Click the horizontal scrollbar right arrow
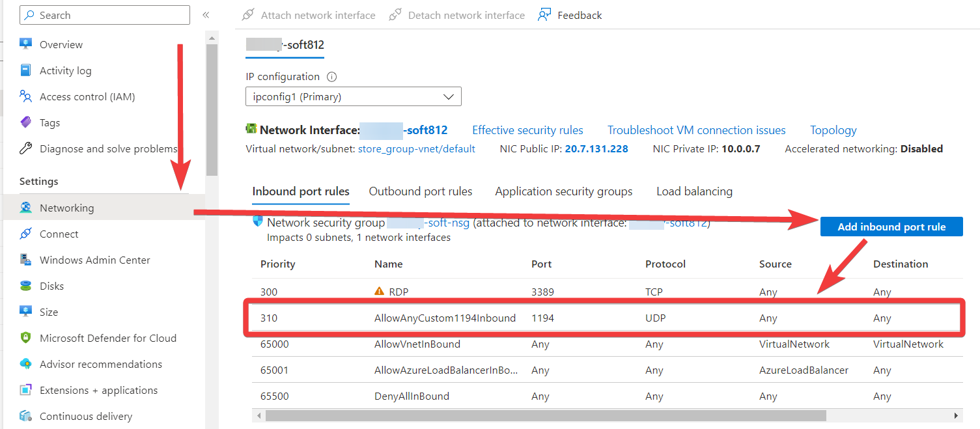This screenshot has width=980, height=429. [x=957, y=415]
